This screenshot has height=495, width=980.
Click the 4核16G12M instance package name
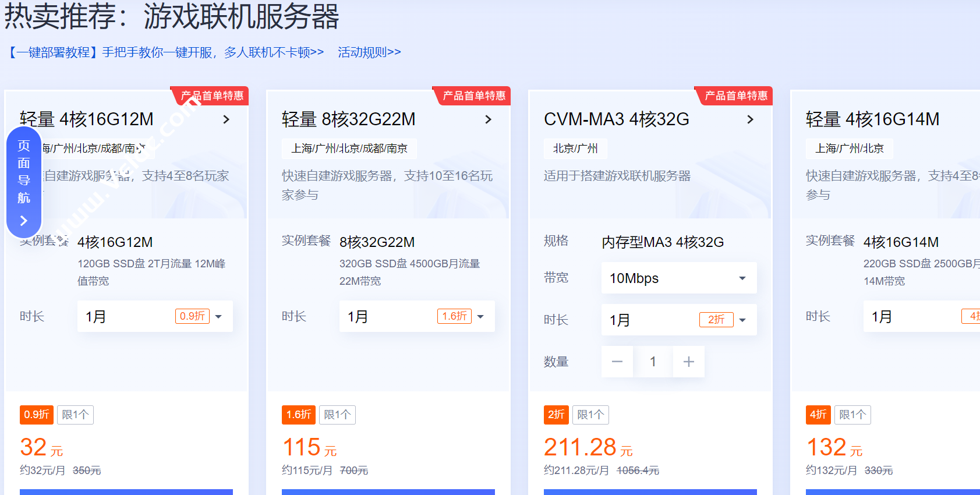tap(115, 242)
